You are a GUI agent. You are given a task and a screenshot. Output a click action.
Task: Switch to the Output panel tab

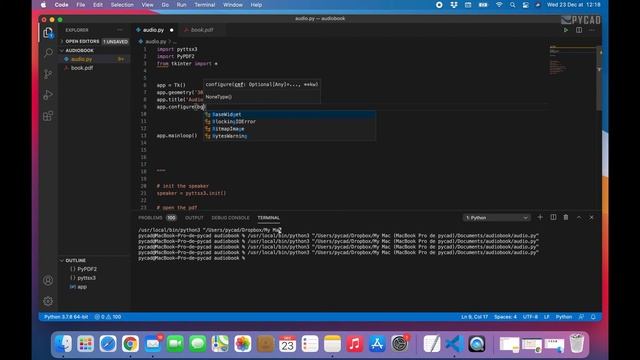click(194, 218)
